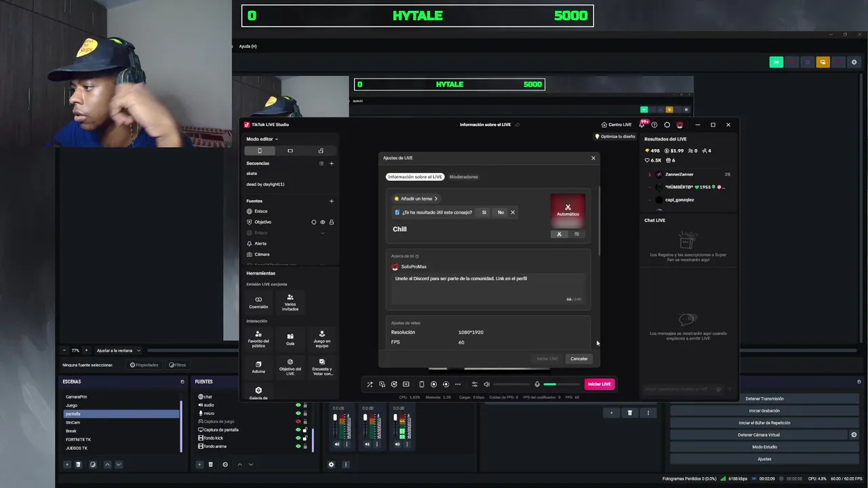
Task: Toggle visibility of fondo kick source
Action: coord(298,438)
